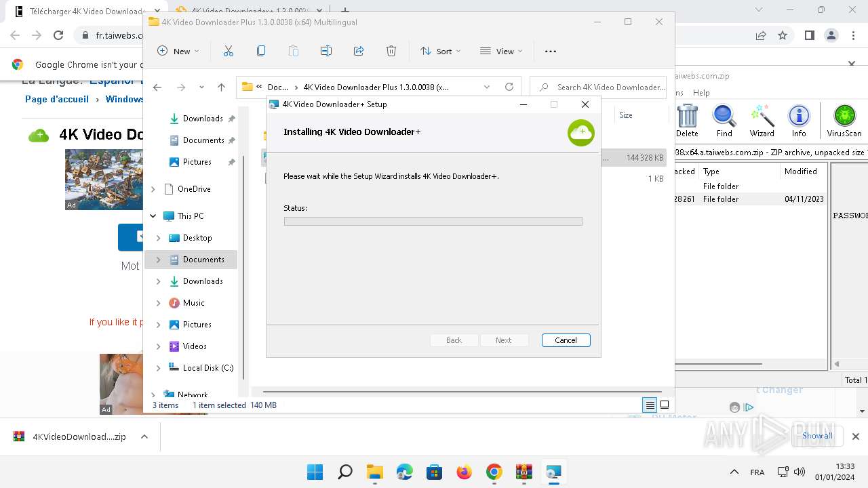Reload the Chrome page
The height and width of the screenshot is (488, 868).
tap(58, 35)
